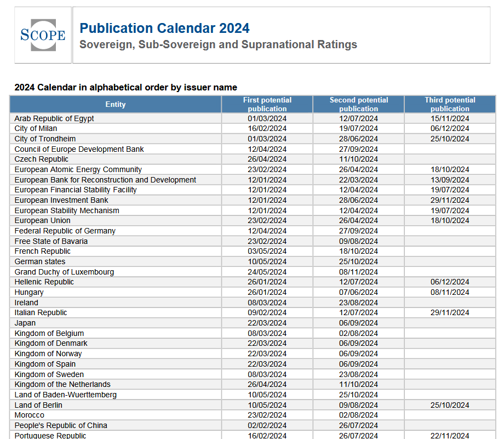Click the European Investment Bank entity

[61, 200]
